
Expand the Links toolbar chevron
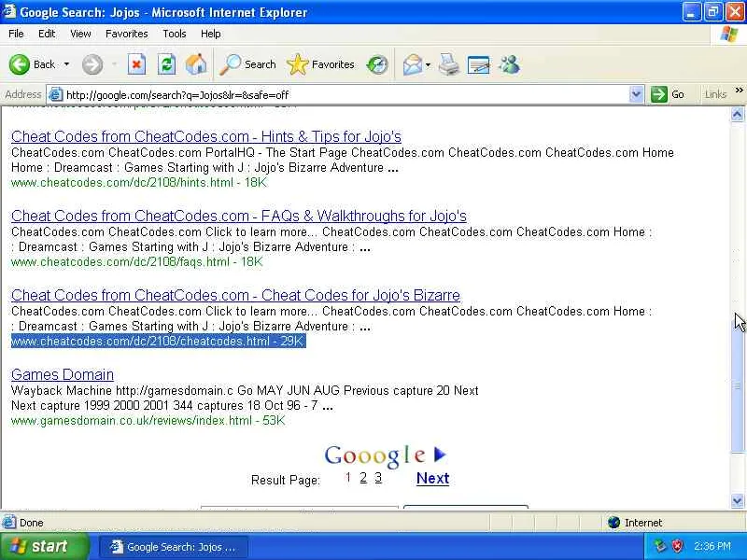739,90
